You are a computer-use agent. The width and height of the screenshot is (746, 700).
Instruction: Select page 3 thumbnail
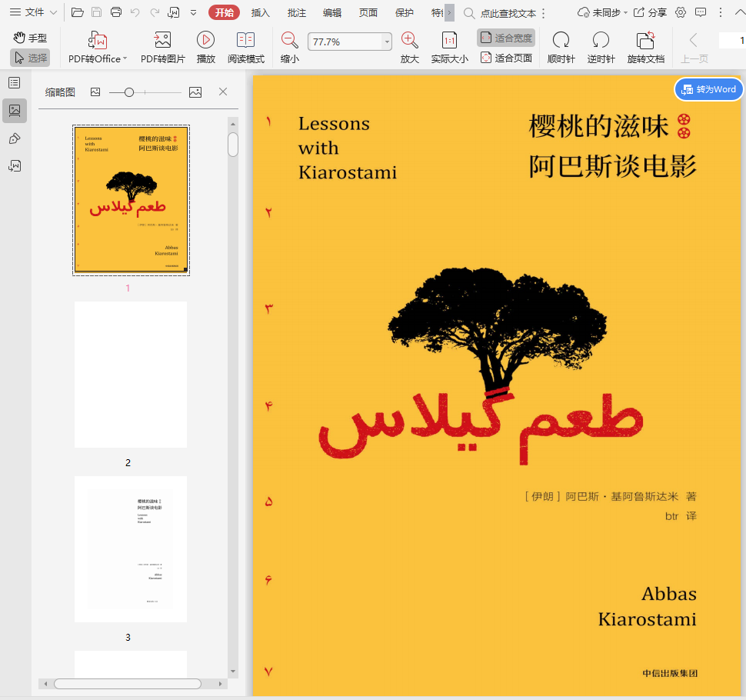[131, 549]
